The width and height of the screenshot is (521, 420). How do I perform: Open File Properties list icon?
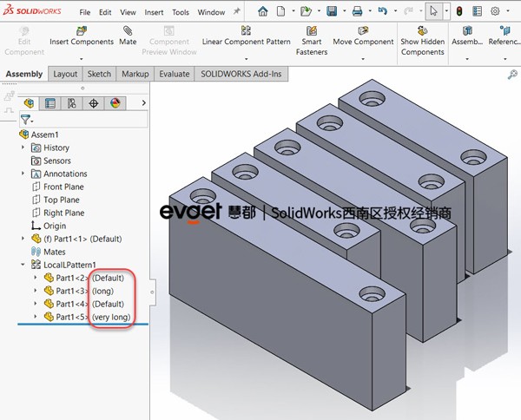(x=477, y=11)
